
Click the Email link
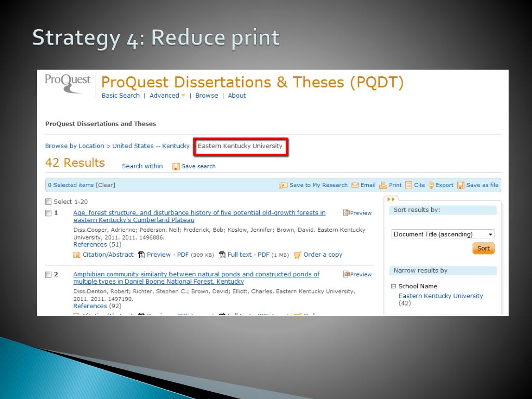(x=368, y=185)
